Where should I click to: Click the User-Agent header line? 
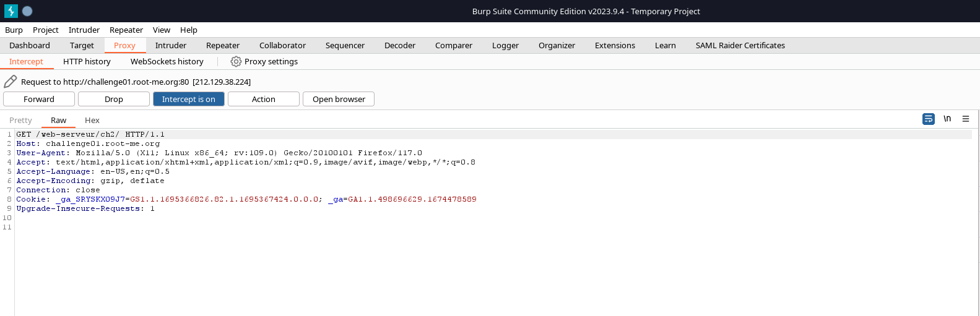219,153
